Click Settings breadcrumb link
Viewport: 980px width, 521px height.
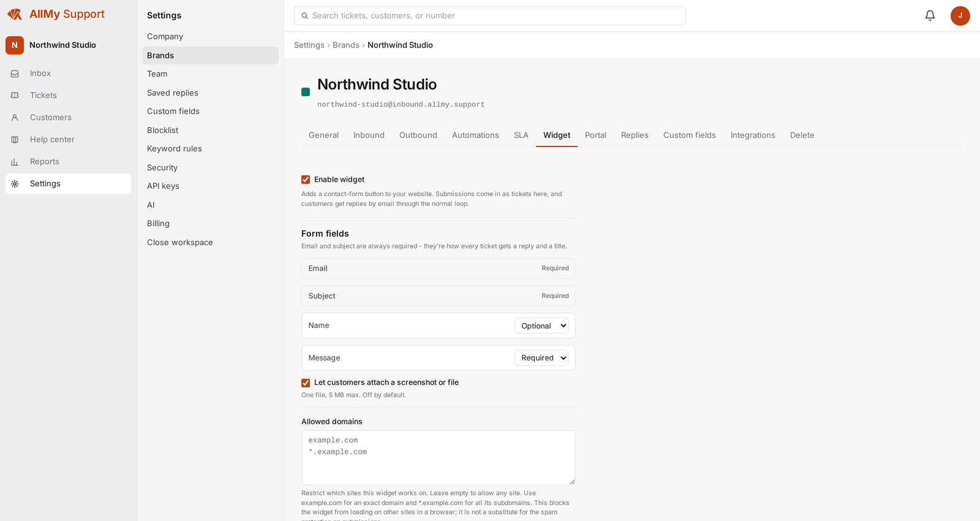[x=309, y=45]
